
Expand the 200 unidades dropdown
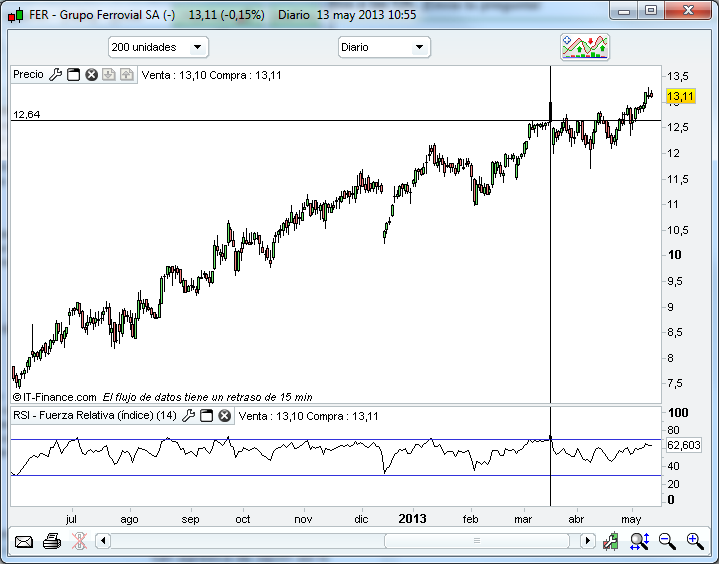(x=158, y=47)
